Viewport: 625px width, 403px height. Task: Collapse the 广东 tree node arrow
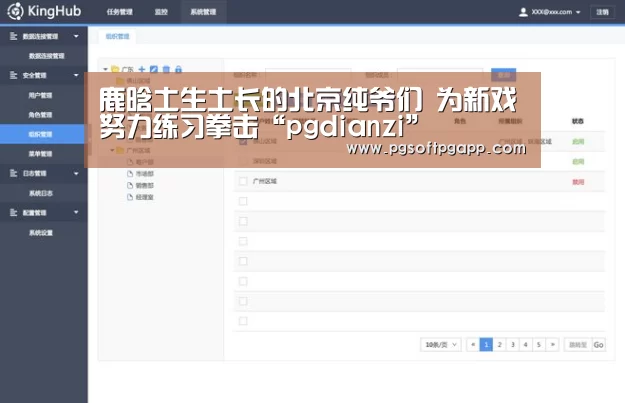pos(105,69)
